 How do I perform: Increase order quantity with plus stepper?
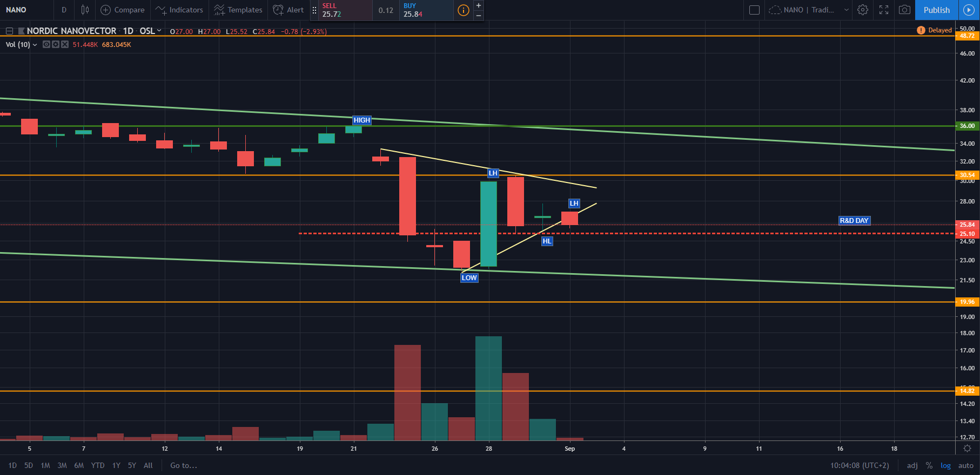click(479, 5)
